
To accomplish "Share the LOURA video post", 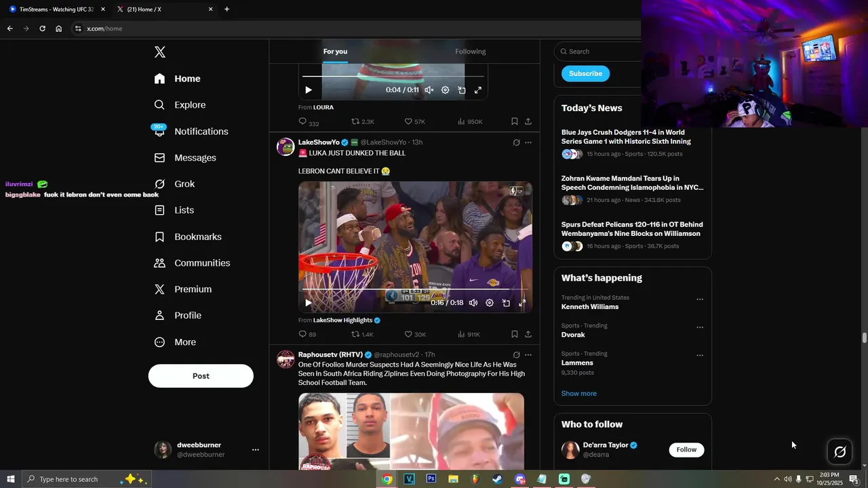I will [528, 122].
